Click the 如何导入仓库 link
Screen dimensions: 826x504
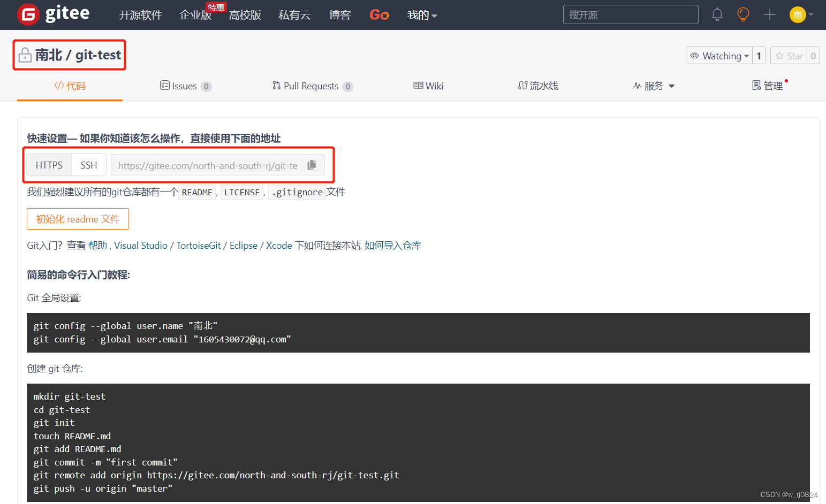click(x=393, y=246)
